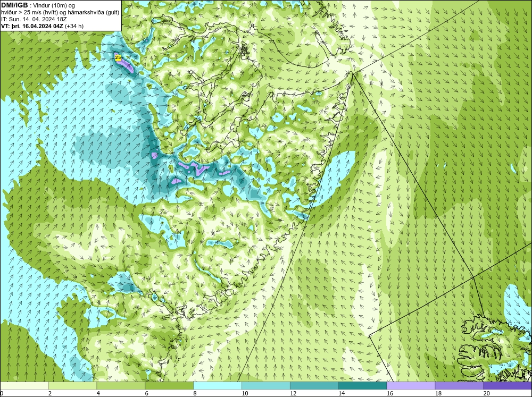Click the legend scale label 4
This screenshot has height=397, width=532.
pos(98,393)
